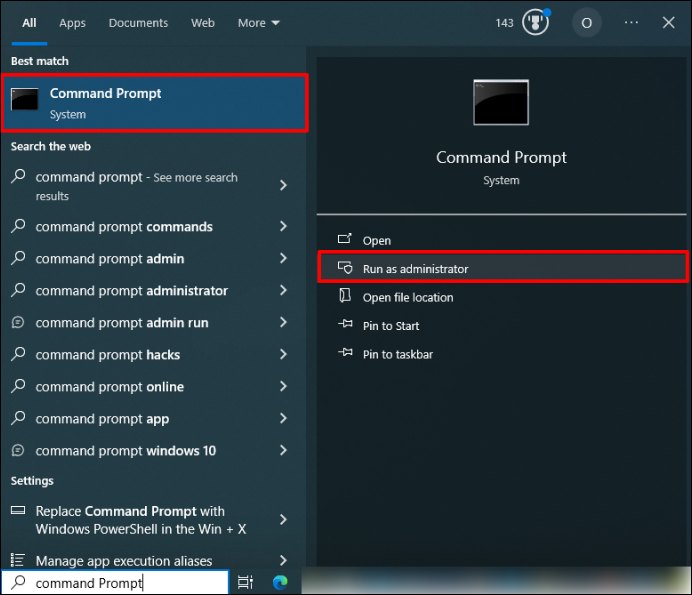
Task: Open Task View from the taskbar
Action: pyautogui.click(x=245, y=583)
